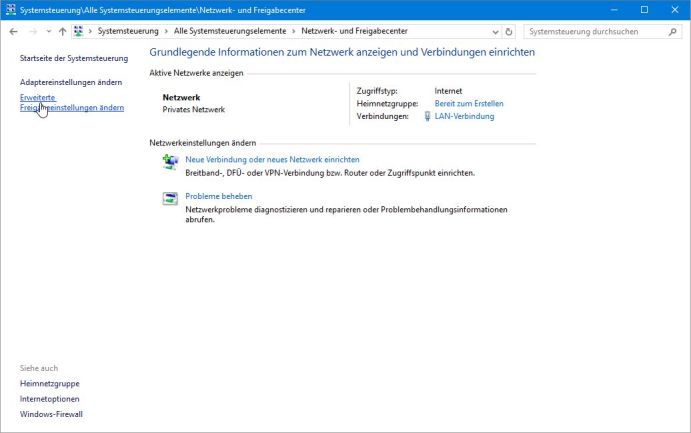Image resolution: width=691 pixels, height=433 pixels.
Task: Click the Netzwerkprobleme diagnostizieren description
Action: point(346,215)
